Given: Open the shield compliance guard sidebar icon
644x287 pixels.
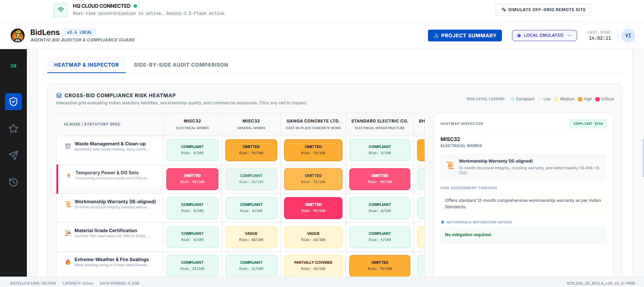Looking at the screenshot, I should click(13, 102).
